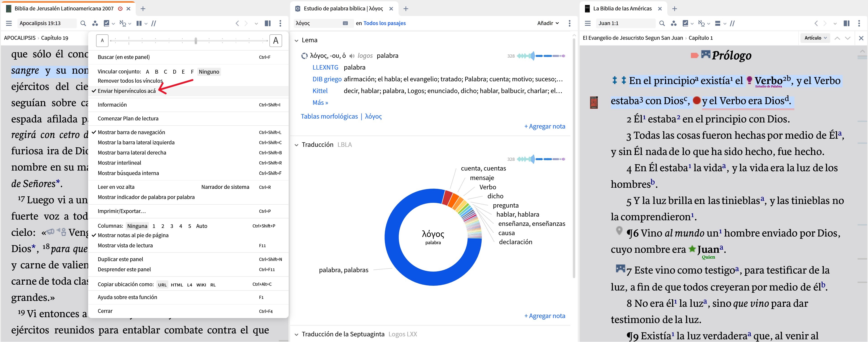Image resolution: width=868 pixels, height=342 pixels.
Task: Toggle sidebar icon in Biblia de Jerusalén toolbar
Action: pyautogui.click(x=268, y=23)
